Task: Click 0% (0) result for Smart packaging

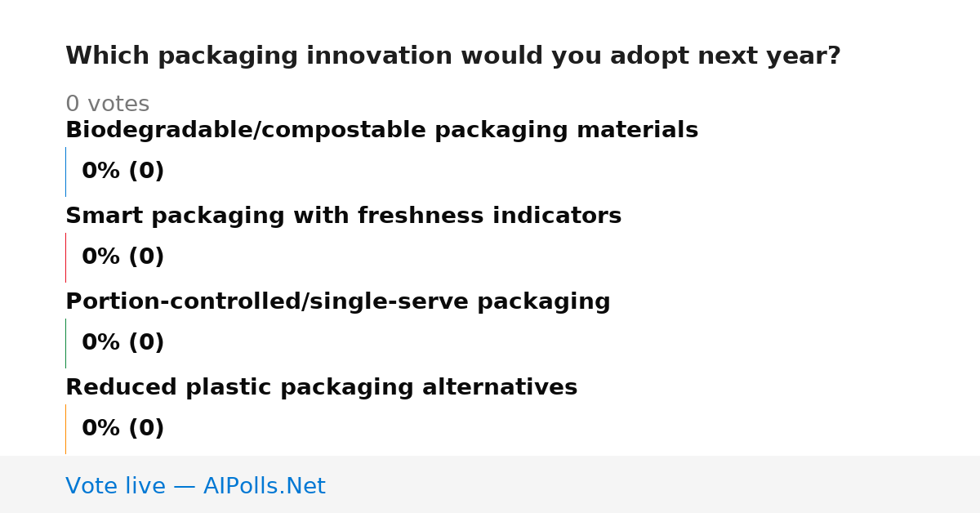Action: (x=122, y=257)
